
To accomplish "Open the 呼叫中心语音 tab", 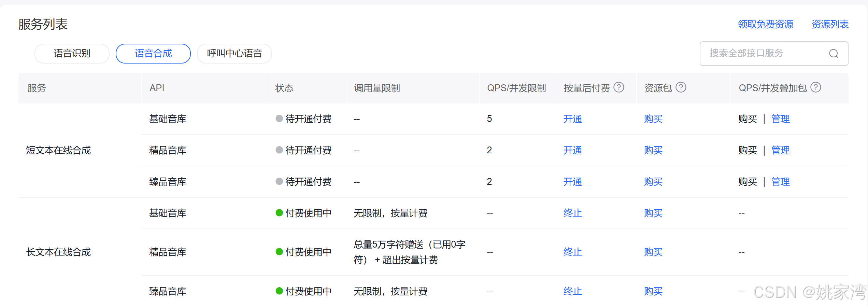I will (x=234, y=54).
